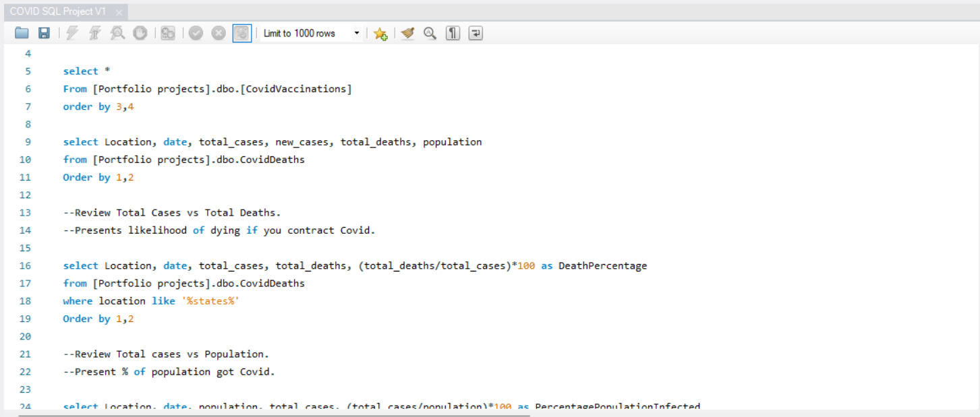Stop the running query

[140, 33]
